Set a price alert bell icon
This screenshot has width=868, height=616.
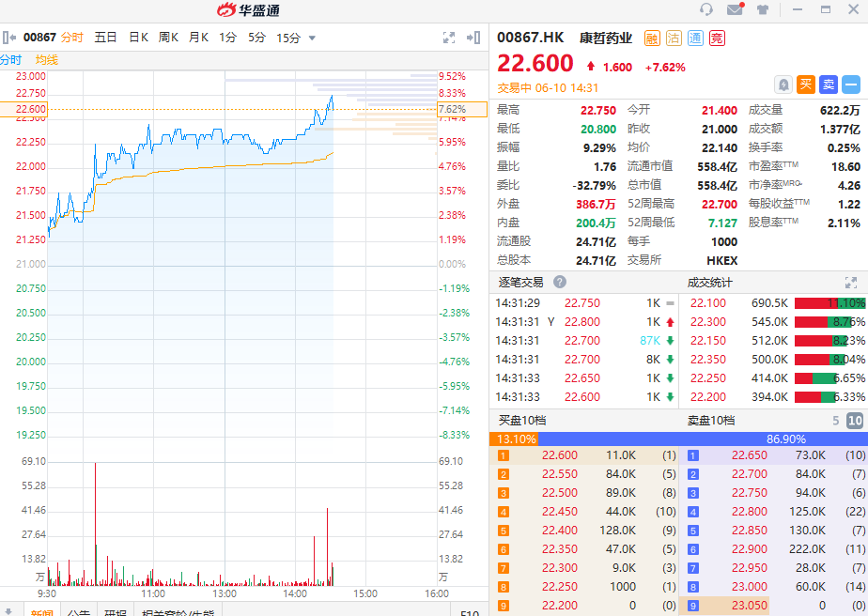tap(783, 85)
